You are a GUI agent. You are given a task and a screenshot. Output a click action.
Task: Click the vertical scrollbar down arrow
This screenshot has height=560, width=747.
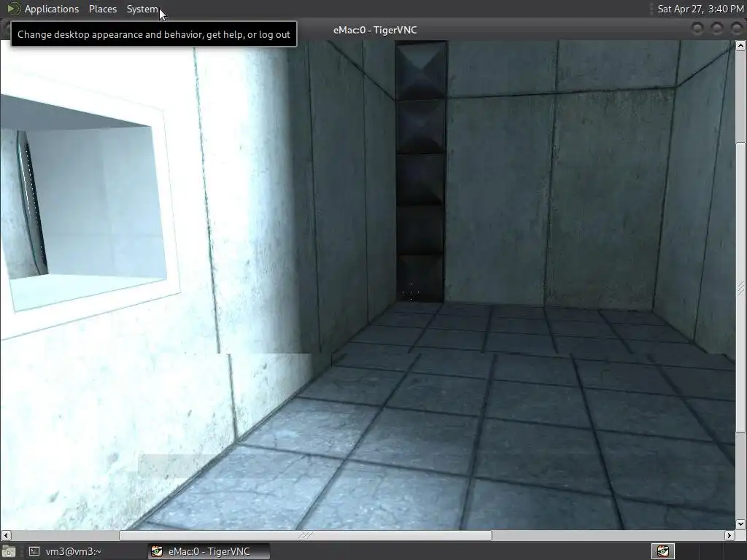740,524
